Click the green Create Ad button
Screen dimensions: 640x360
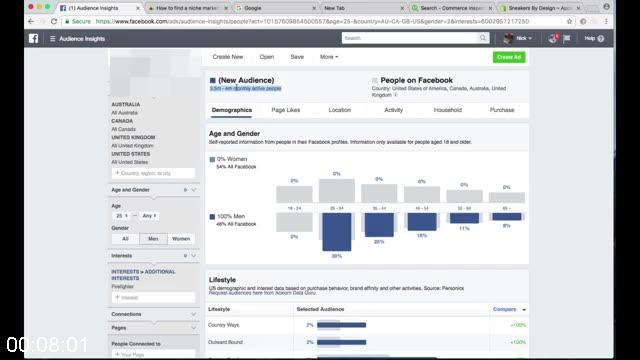pos(509,57)
